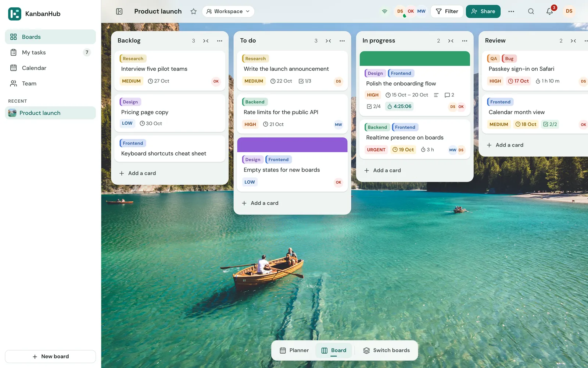The image size is (588, 368).
Task: Click the 4:25:06 timer on onboarding card
Action: point(399,106)
